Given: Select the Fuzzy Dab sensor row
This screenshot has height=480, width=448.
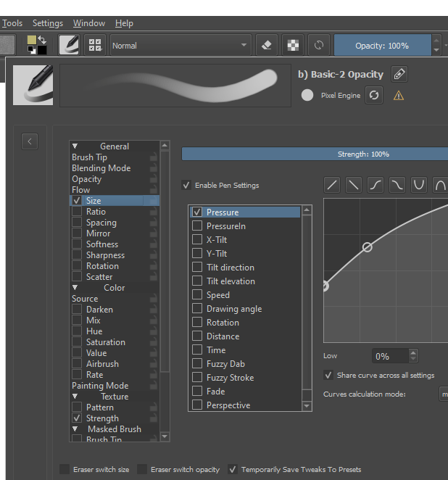Looking at the screenshot, I should (245, 363).
